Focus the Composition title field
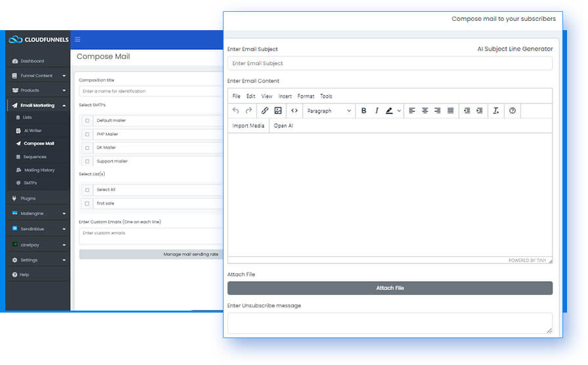Image resolution: width=588 pixels, height=365 pixels. pos(151,91)
